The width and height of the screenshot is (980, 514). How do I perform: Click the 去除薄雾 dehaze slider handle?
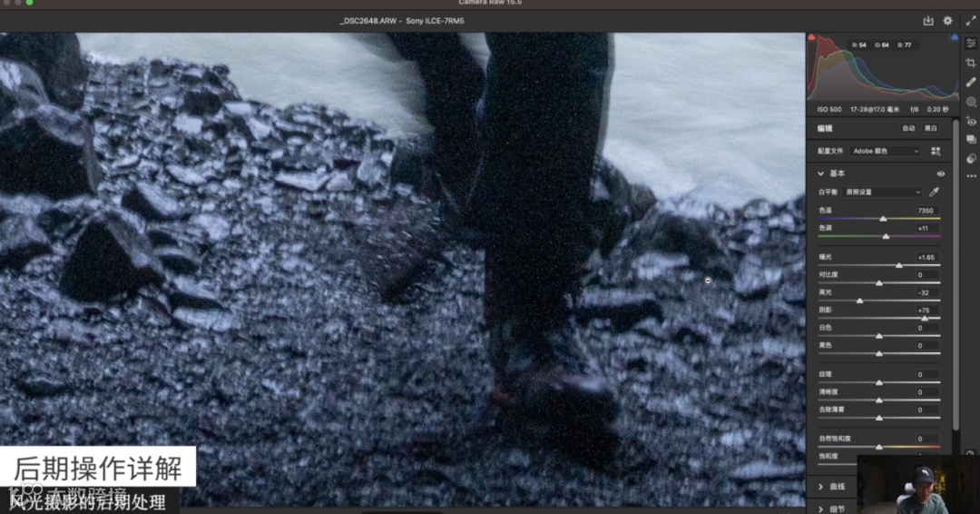tap(878, 418)
